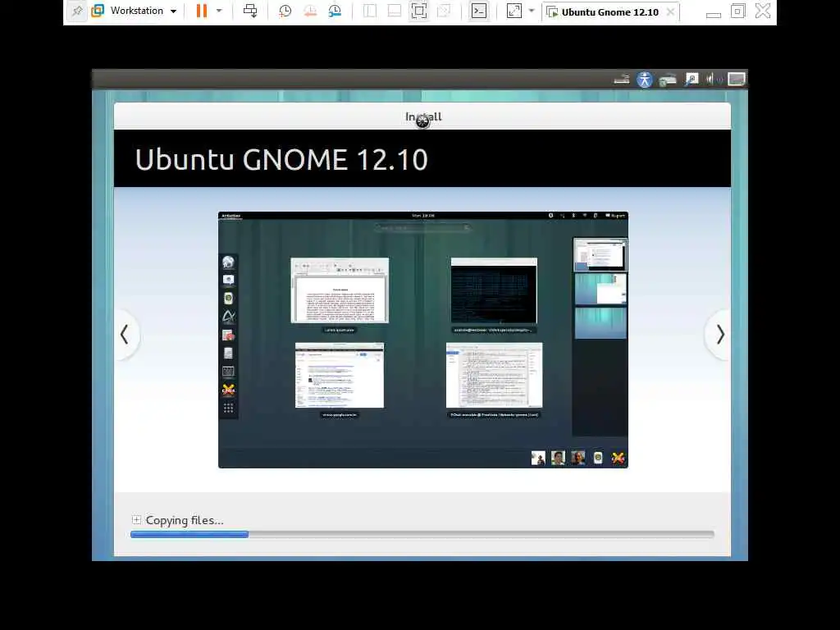840x630 pixels.
Task: Click the stretch guest display icon
Action: click(514, 11)
